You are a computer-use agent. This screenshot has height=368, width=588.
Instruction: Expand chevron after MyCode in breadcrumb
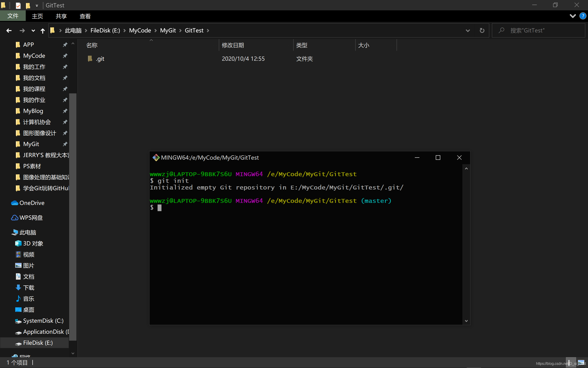(155, 30)
